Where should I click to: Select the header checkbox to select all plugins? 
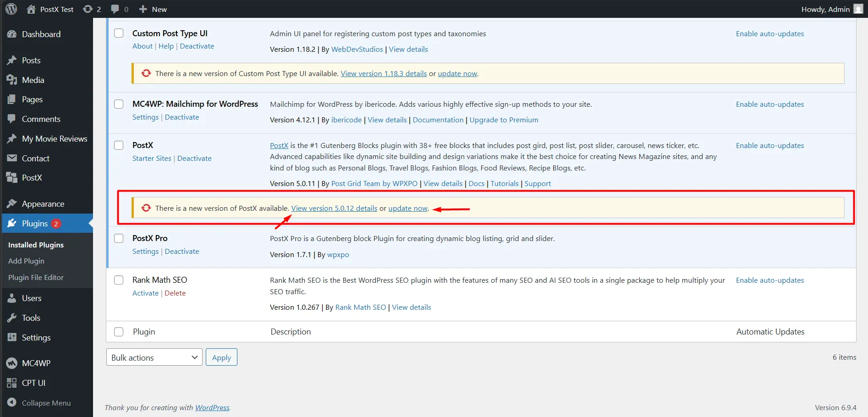click(119, 331)
